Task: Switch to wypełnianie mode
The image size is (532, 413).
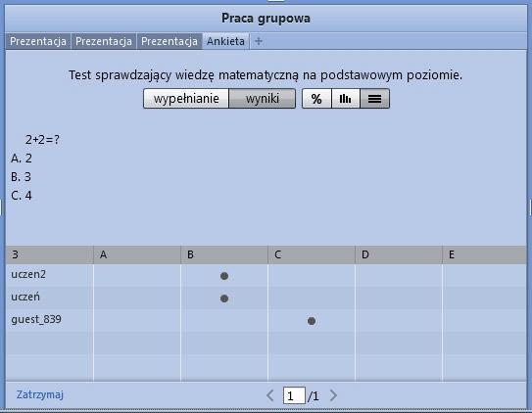Action: 186,99
